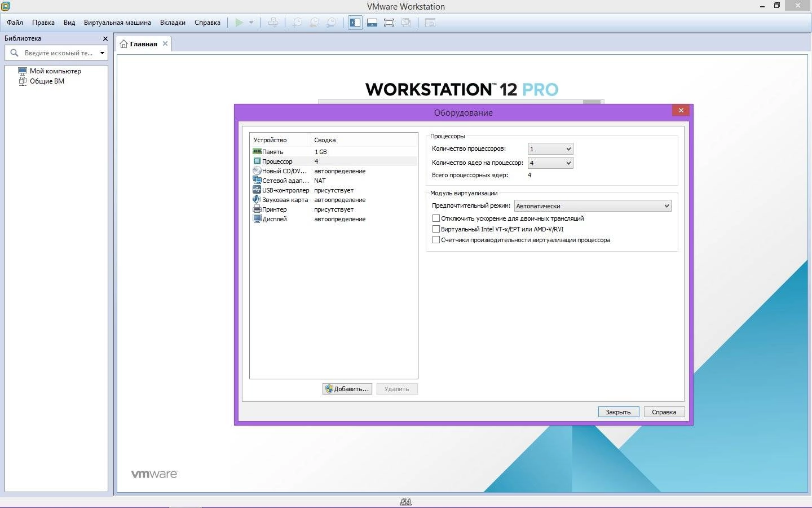
Task: Open the Виртуальная машина menu
Action: pyautogui.click(x=117, y=23)
